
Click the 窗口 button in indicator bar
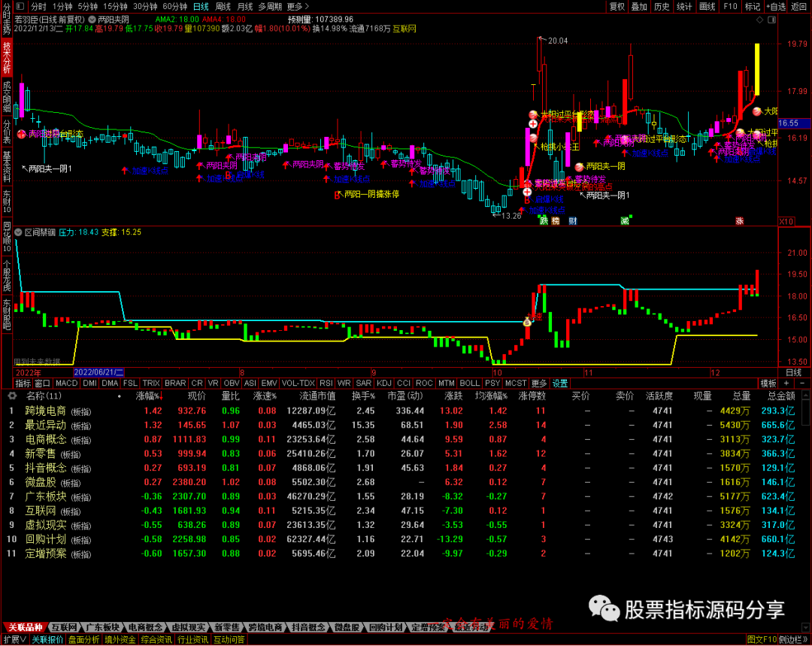(x=42, y=384)
